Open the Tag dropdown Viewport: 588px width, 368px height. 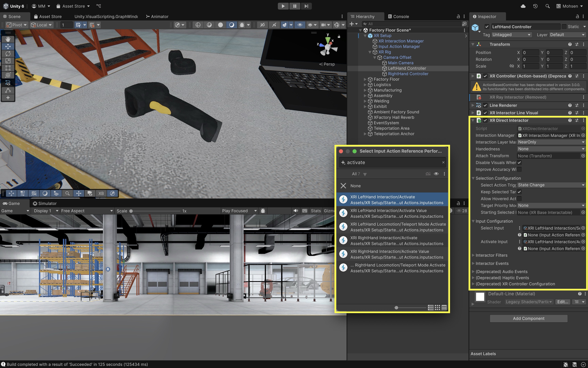(x=511, y=35)
